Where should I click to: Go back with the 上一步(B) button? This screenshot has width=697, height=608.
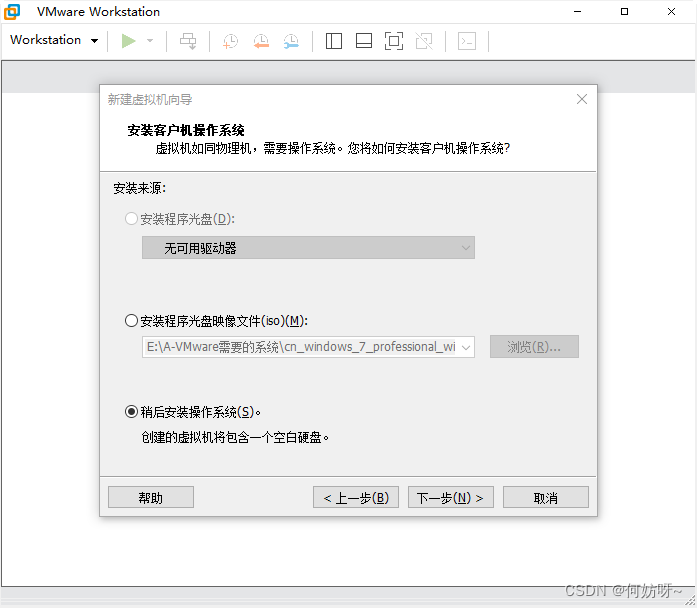click(x=356, y=497)
